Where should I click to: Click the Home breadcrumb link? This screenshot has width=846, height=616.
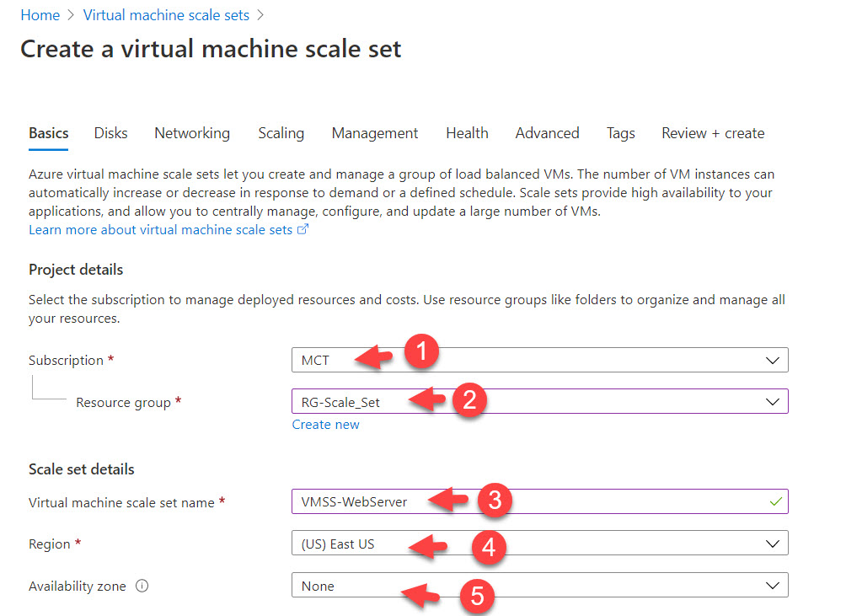coord(40,15)
